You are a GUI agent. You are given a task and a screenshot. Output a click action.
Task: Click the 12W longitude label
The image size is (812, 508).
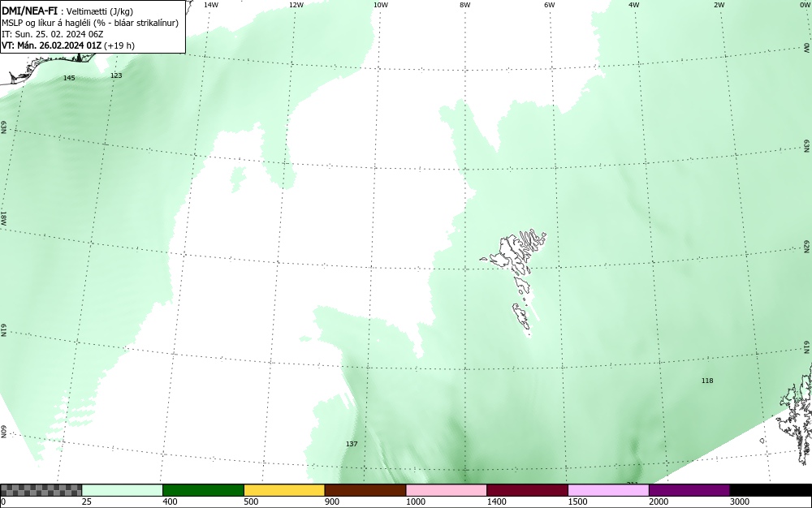(x=296, y=5)
